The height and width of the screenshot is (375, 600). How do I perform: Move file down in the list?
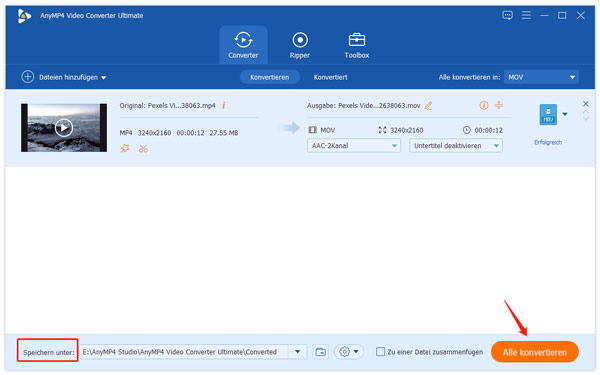(585, 118)
